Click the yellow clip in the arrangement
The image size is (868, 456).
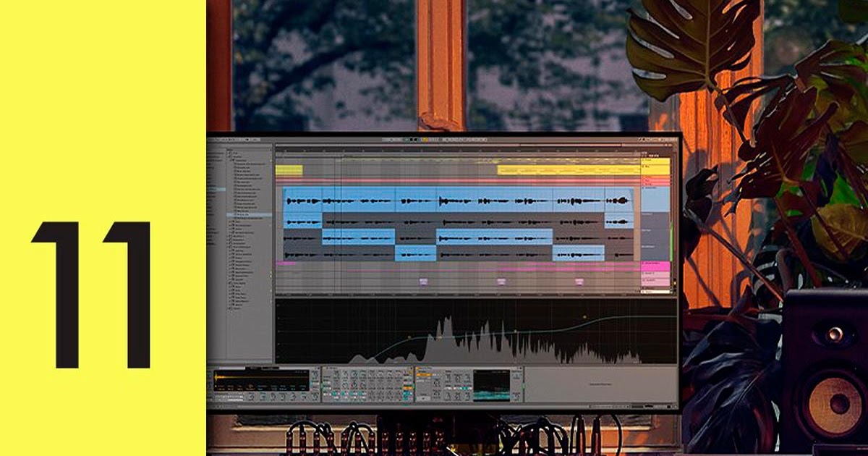tap(289, 167)
